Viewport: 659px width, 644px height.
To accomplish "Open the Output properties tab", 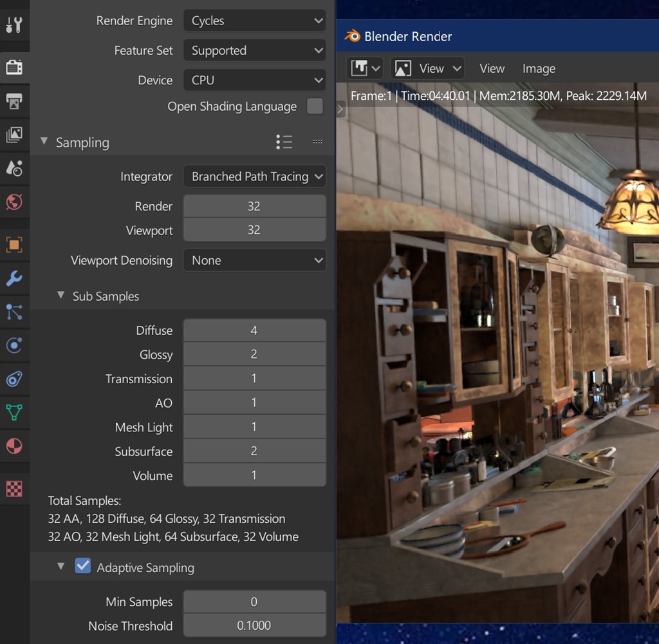I will pos(14,101).
